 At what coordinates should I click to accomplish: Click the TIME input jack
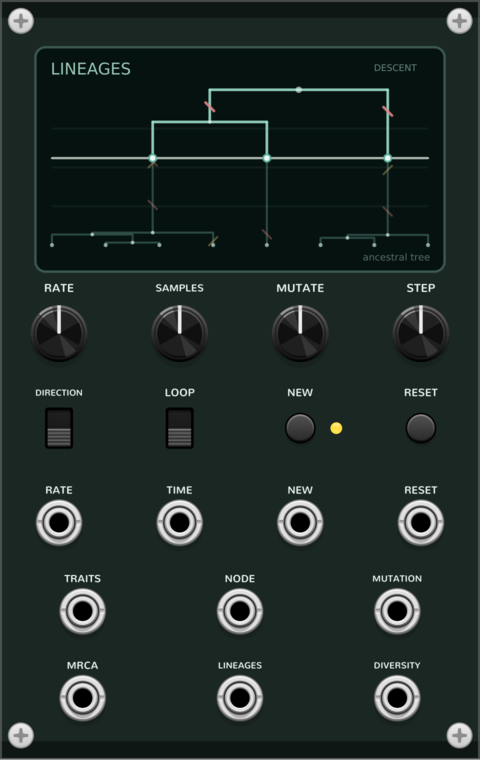coord(179,522)
